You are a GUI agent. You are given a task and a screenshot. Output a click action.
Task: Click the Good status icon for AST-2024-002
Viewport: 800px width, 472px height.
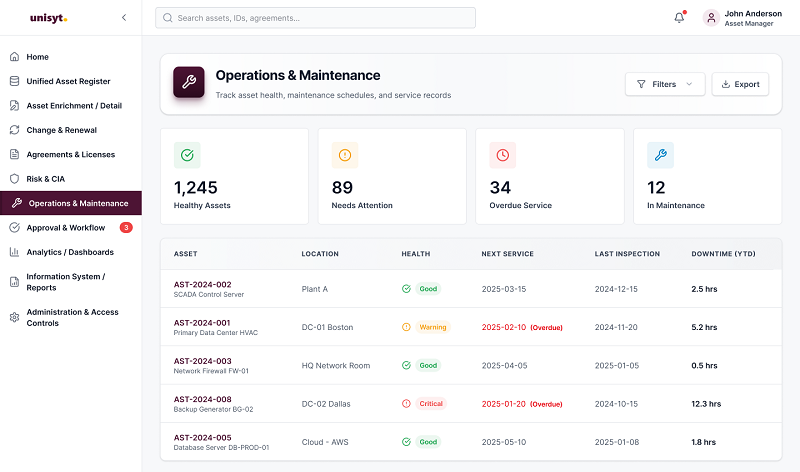point(406,289)
